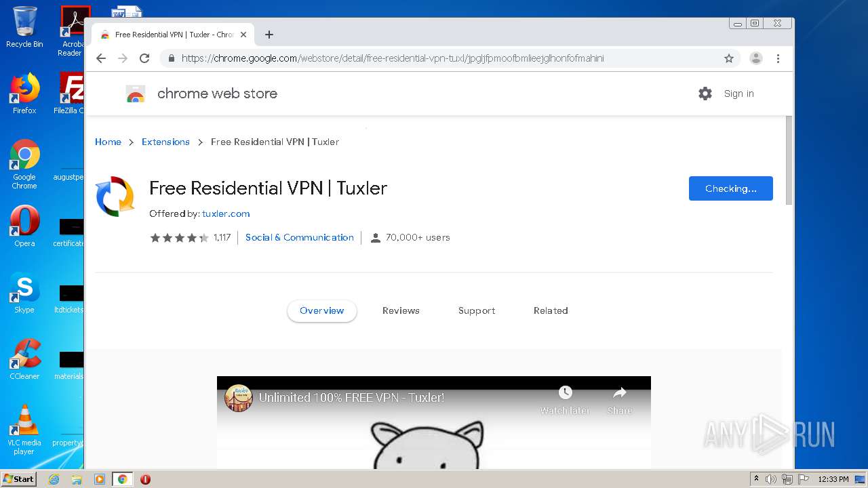Click the video channel avatar icon
This screenshot has height=488, width=868.
tap(239, 398)
